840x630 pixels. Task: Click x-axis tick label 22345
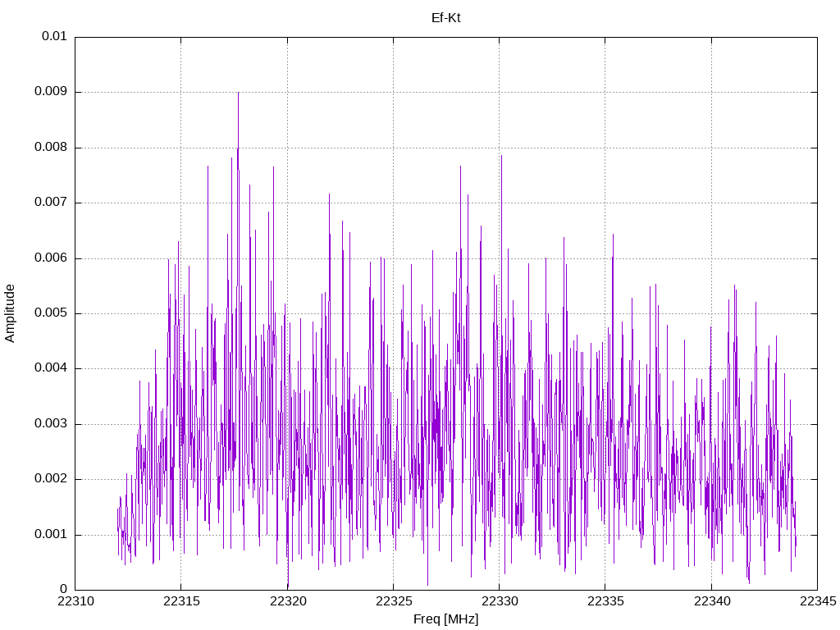click(818, 601)
